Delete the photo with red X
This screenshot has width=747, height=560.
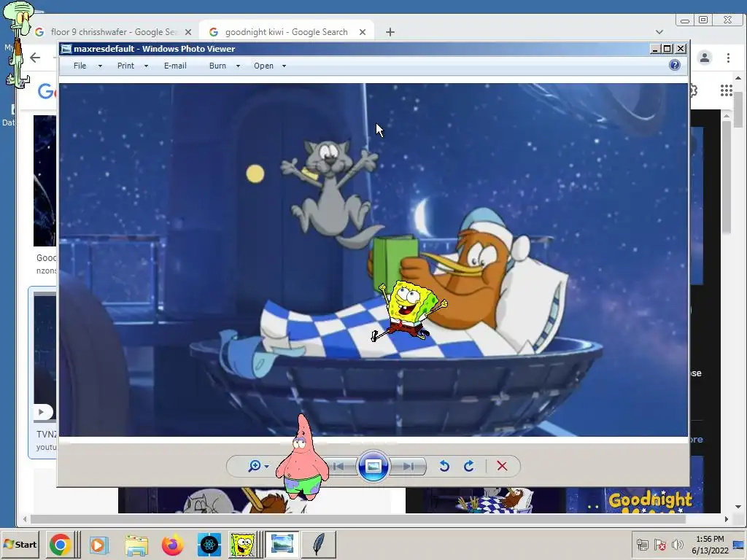502,466
